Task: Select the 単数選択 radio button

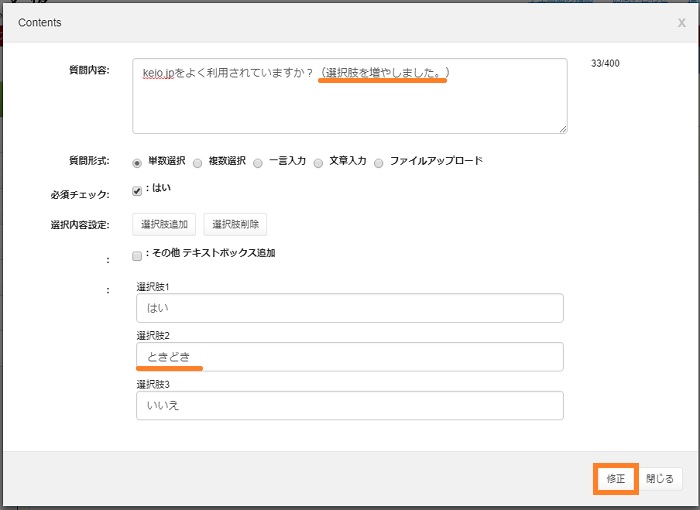Action: [137, 162]
